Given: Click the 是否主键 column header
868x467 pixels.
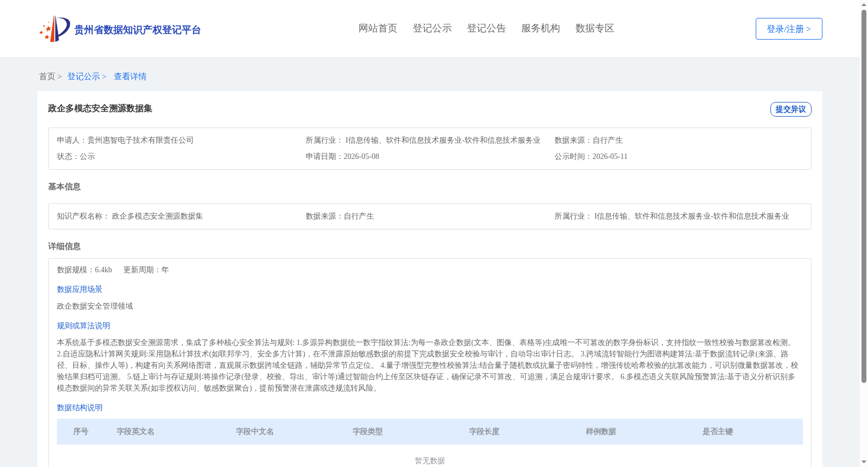Looking at the screenshot, I should pyautogui.click(x=718, y=432).
